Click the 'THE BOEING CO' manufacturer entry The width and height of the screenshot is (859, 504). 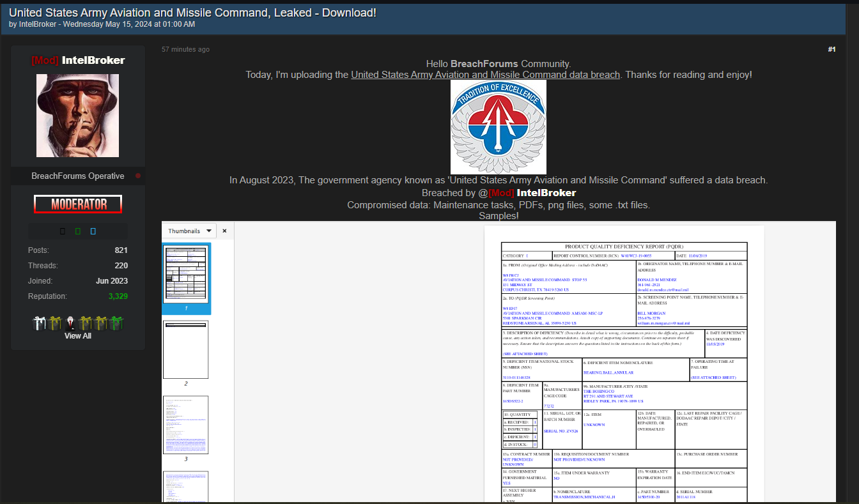point(598,392)
